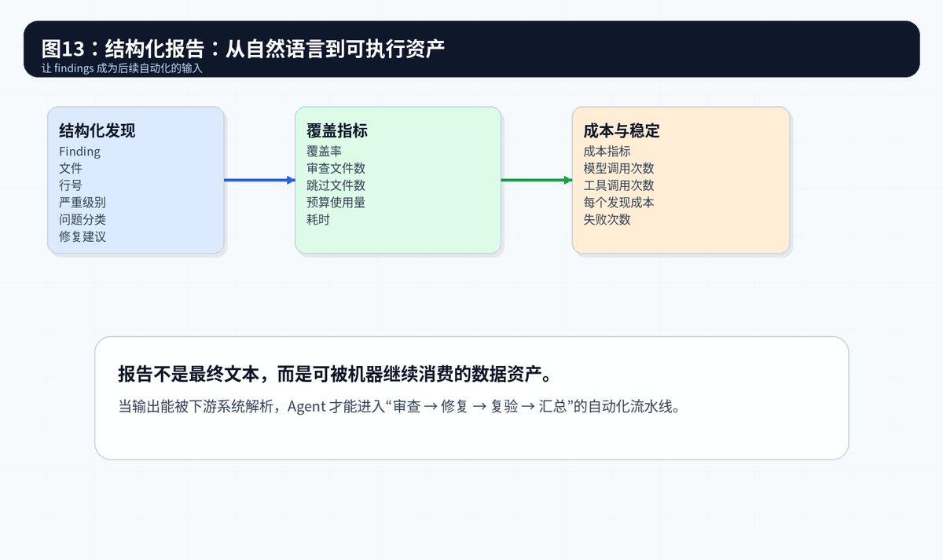Click the title banner 图13：结构化报告
This screenshot has height=560, width=943.
tap(472, 49)
